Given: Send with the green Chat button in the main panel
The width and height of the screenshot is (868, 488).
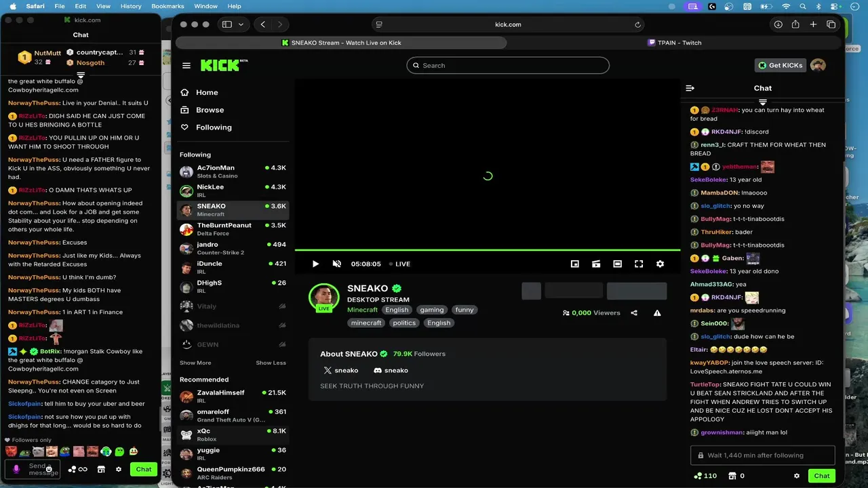Looking at the screenshot, I should (822, 476).
